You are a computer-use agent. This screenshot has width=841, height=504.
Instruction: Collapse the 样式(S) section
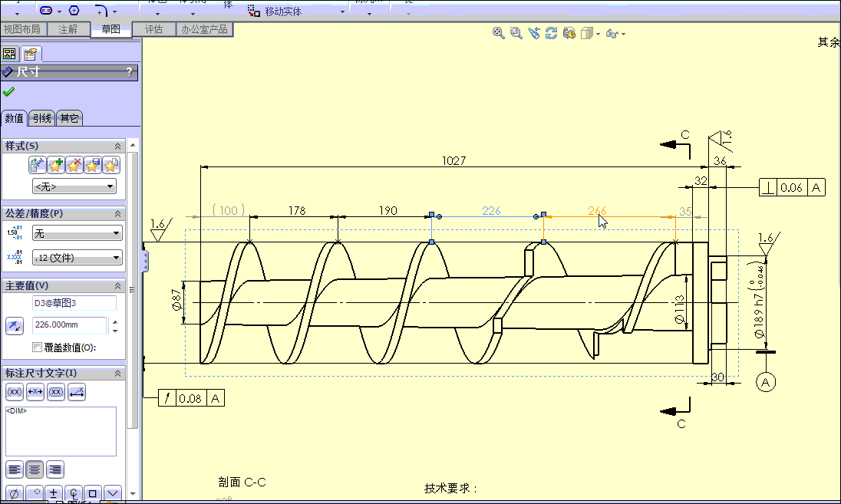point(117,147)
